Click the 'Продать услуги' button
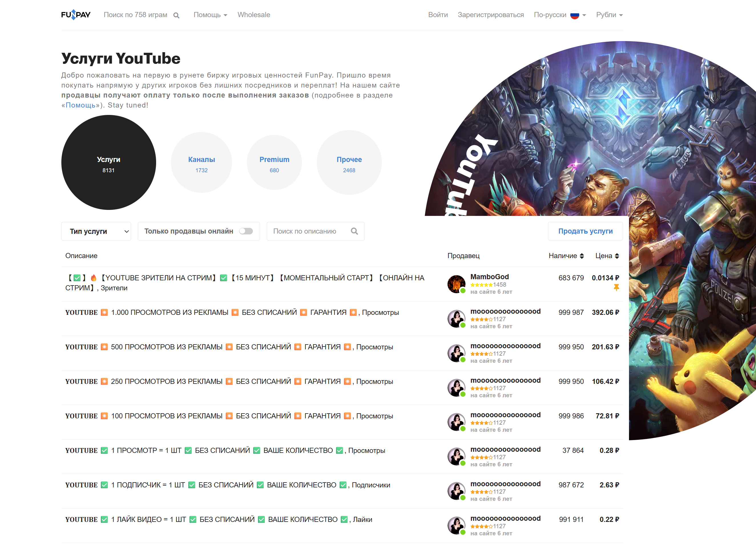The width and height of the screenshot is (756, 549). (x=585, y=231)
